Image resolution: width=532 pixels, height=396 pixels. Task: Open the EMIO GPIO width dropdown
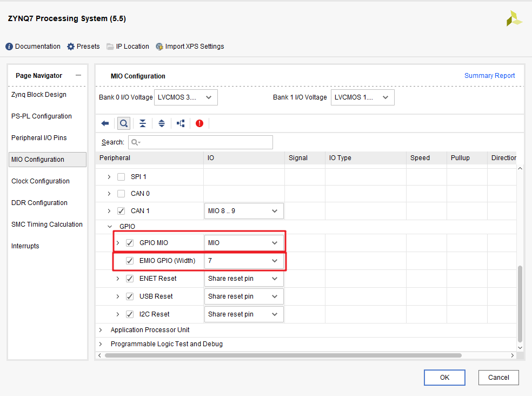pos(244,261)
